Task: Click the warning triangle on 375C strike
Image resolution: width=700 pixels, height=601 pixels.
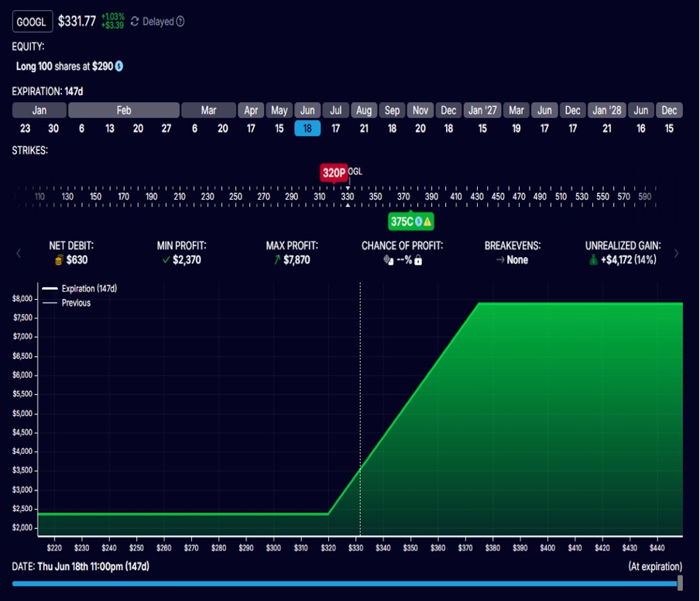Action: point(427,222)
